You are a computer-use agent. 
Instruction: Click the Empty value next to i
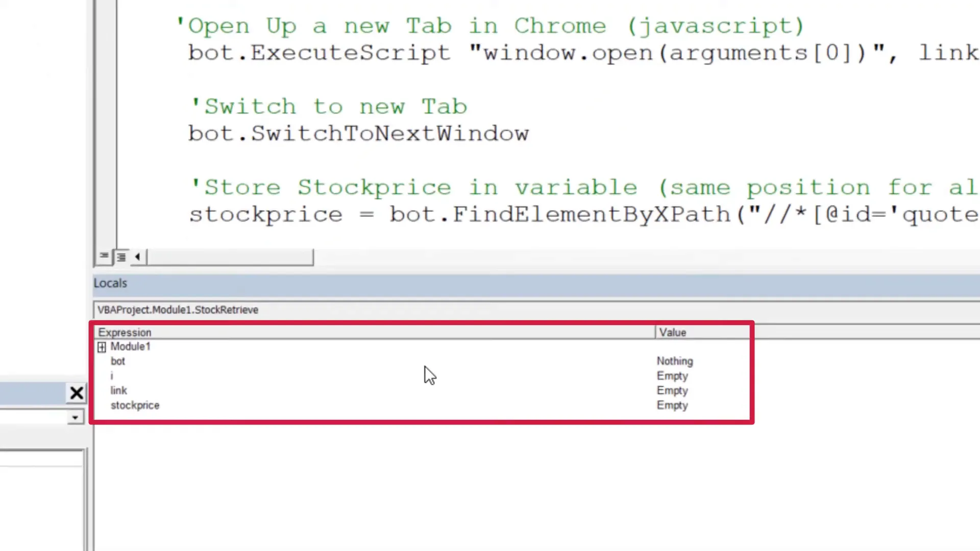coord(672,376)
